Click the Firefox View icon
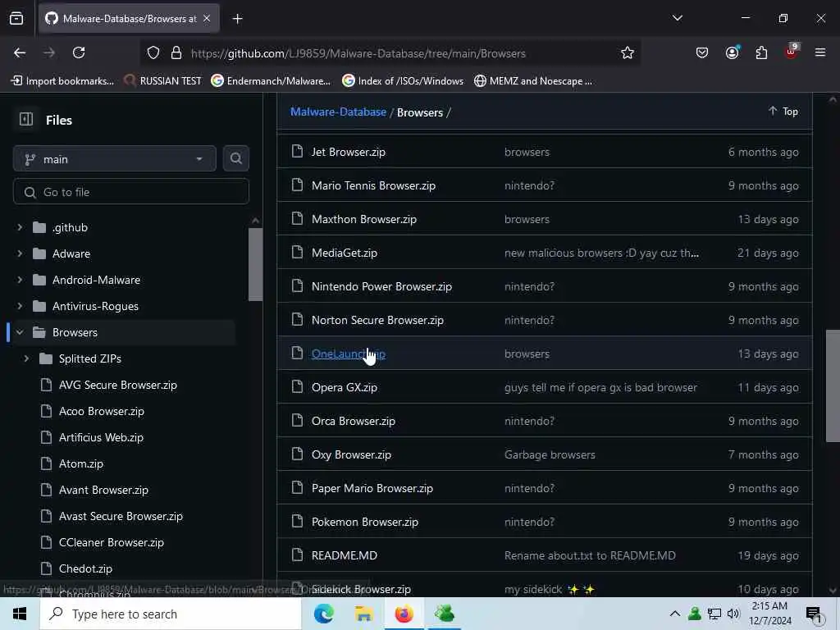The image size is (840, 630). point(16,19)
